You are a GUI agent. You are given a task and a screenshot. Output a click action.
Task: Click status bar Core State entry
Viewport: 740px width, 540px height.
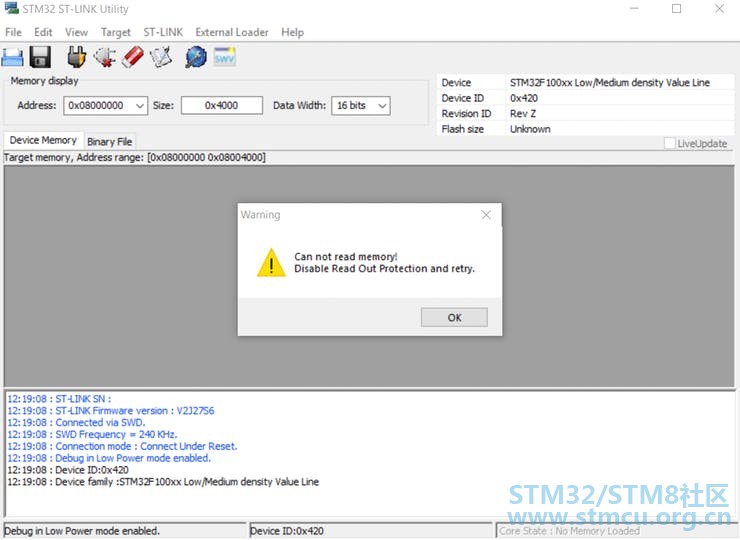(x=615, y=531)
